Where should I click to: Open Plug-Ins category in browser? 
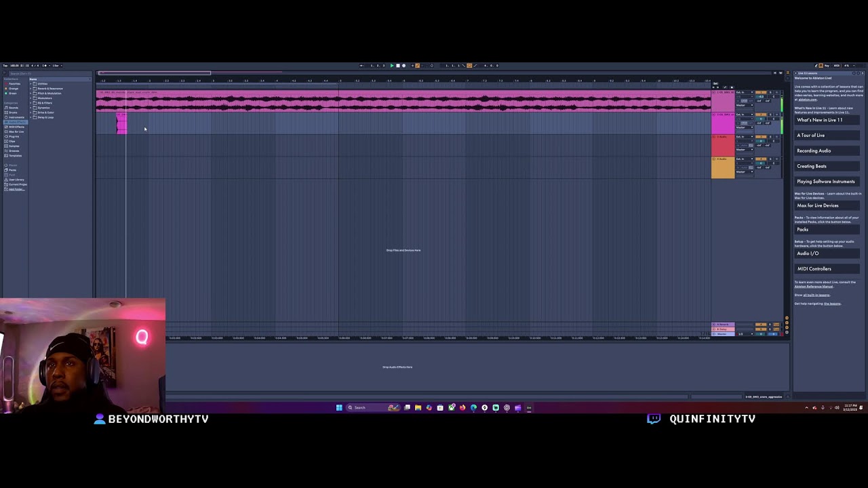pos(14,136)
